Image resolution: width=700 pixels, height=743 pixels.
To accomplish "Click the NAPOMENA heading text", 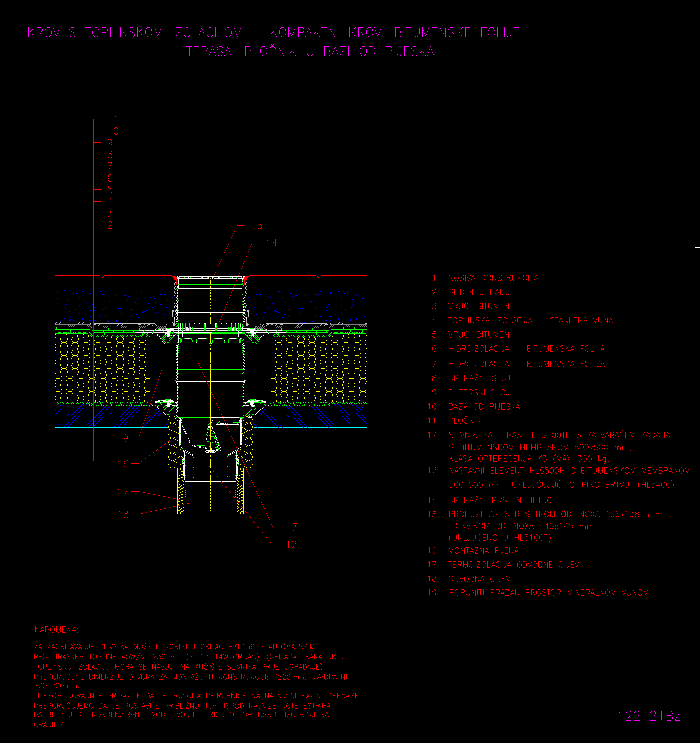I will [x=56, y=630].
